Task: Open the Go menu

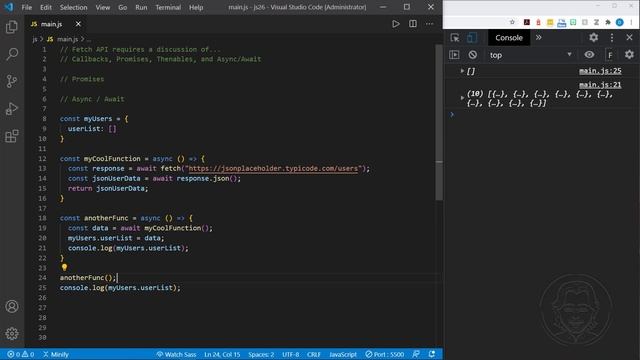Action: click(x=122, y=7)
